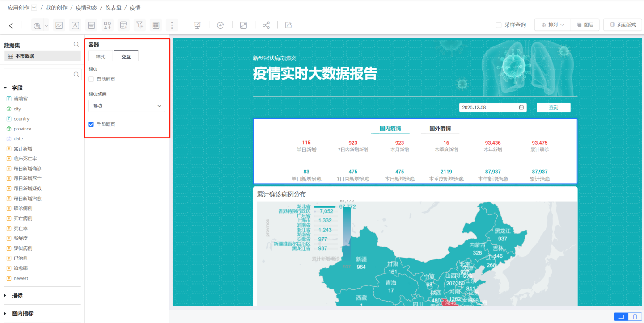Open the more options vertical dots menu
The height and width of the screenshot is (323, 644).
(172, 25)
